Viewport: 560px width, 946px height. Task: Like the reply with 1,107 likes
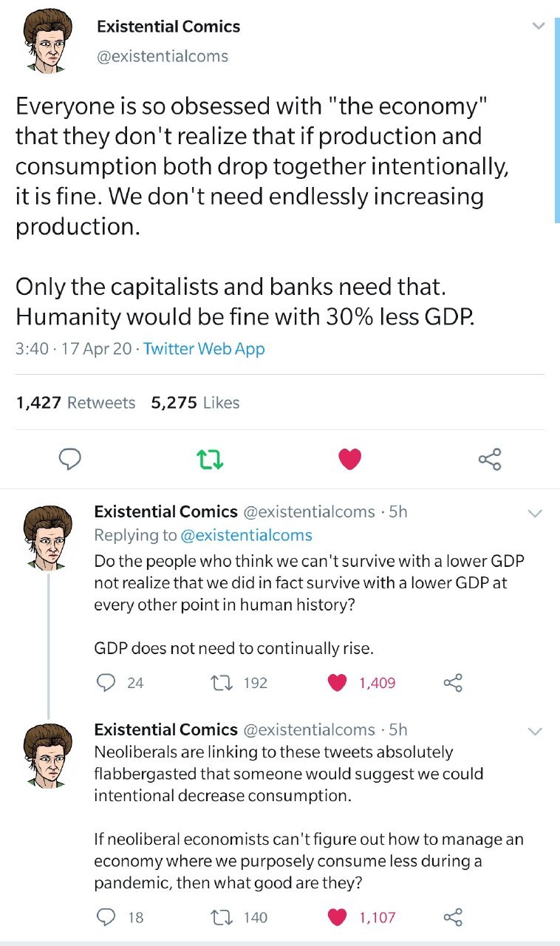[338, 917]
